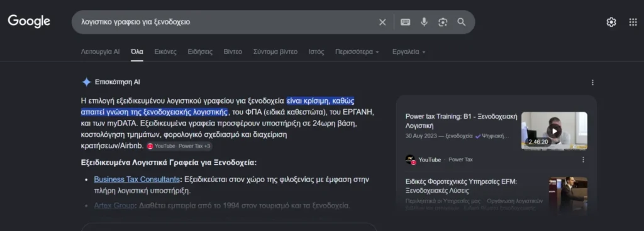This screenshot has height=231, width=644.
Task: Open quick settings gear icon
Action: click(x=611, y=22)
